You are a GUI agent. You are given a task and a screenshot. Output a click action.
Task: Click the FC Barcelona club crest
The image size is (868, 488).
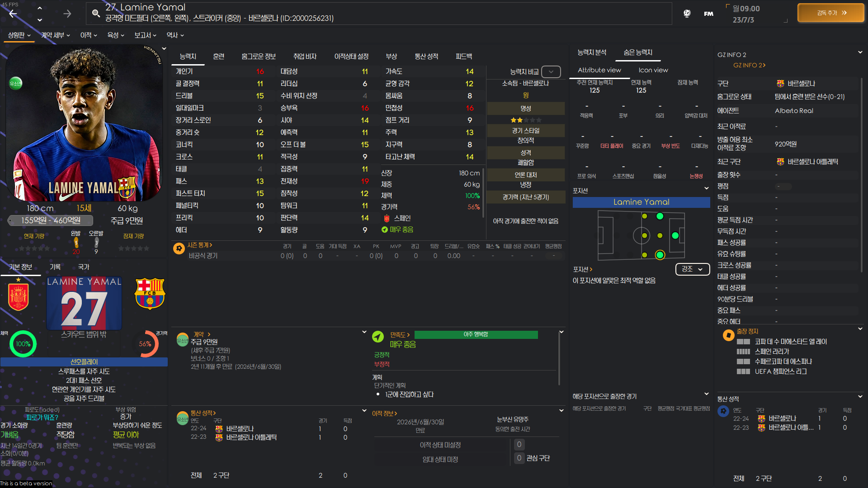(x=150, y=294)
